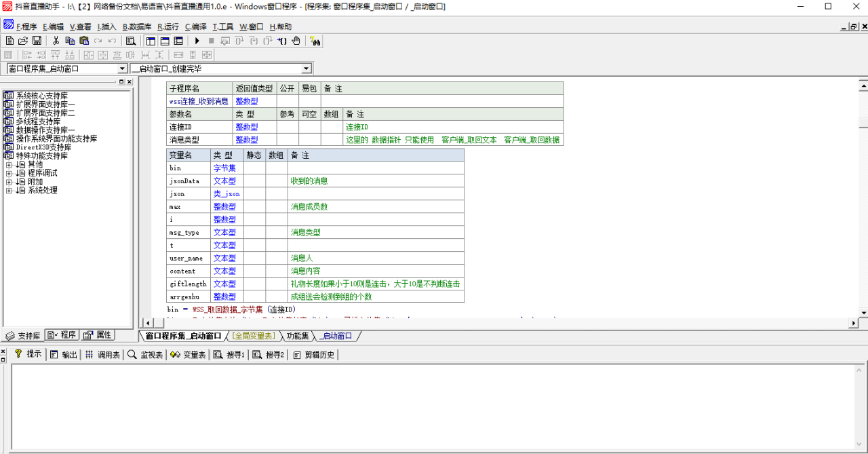Click the Paste clipboard icon
This screenshot has height=454, width=868.
[x=84, y=41]
